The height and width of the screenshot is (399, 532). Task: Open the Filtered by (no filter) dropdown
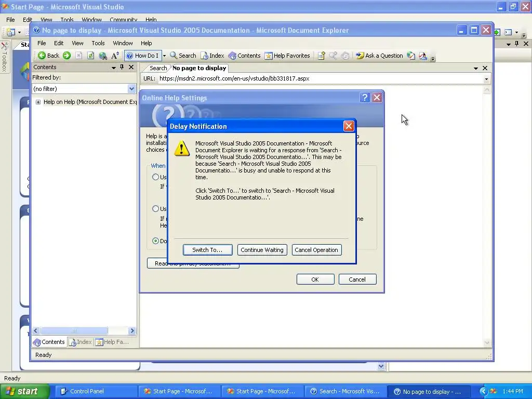click(x=131, y=89)
